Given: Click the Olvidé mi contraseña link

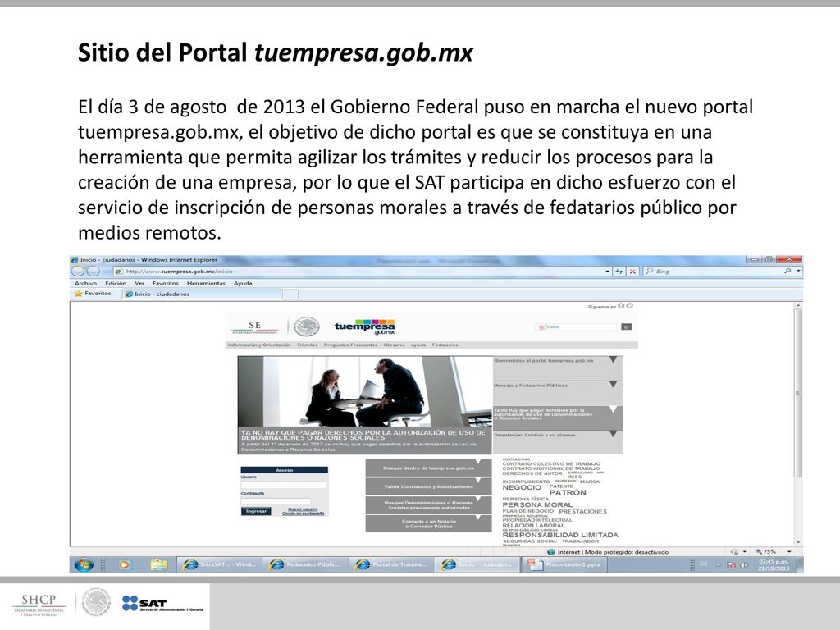Looking at the screenshot, I should [x=304, y=514].
